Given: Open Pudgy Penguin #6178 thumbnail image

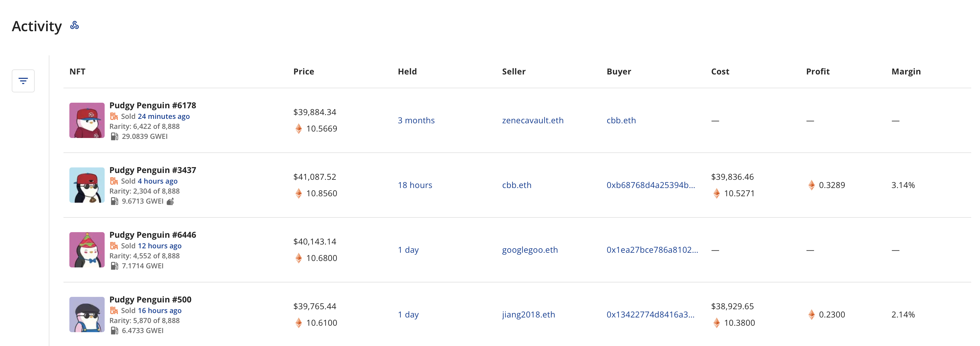Looking at the screenshot, I should pyautogui.click(x=87, y=120).
